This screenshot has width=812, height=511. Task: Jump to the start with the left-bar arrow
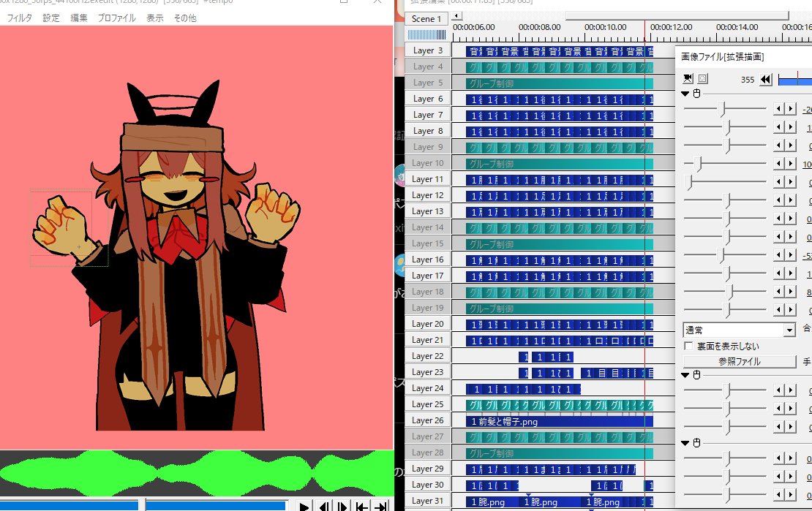click(361, 506)
